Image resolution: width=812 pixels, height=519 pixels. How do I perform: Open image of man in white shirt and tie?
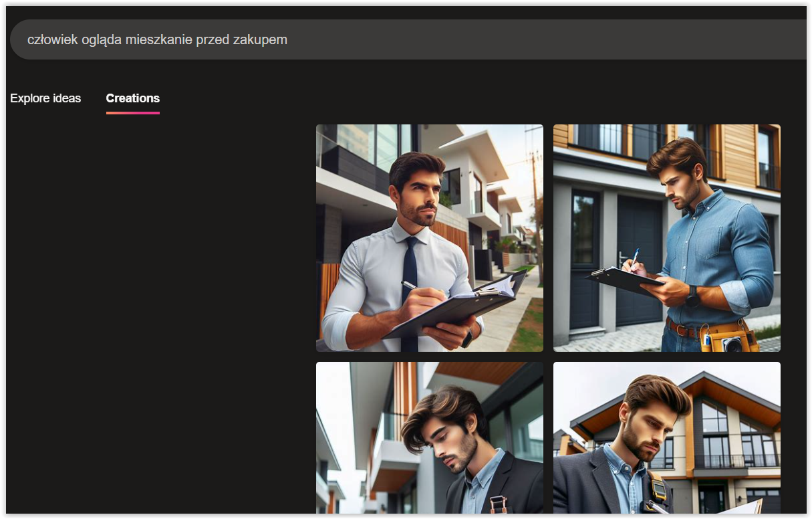tap(429, 237)
